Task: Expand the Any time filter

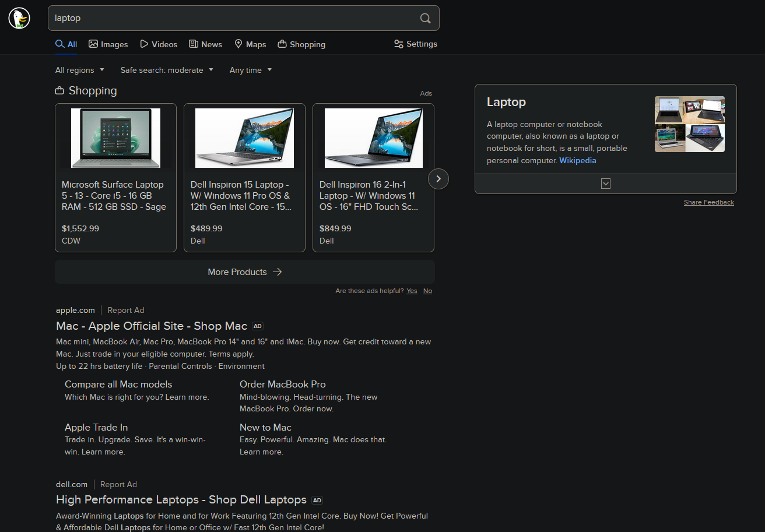Action: click(251, 70)
